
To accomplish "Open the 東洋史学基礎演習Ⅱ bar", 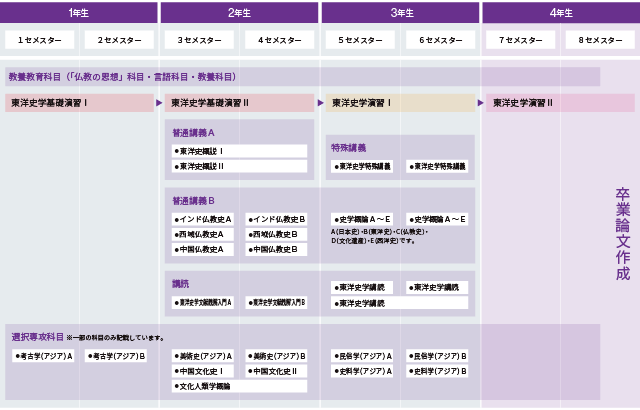I will coord(239,103).
